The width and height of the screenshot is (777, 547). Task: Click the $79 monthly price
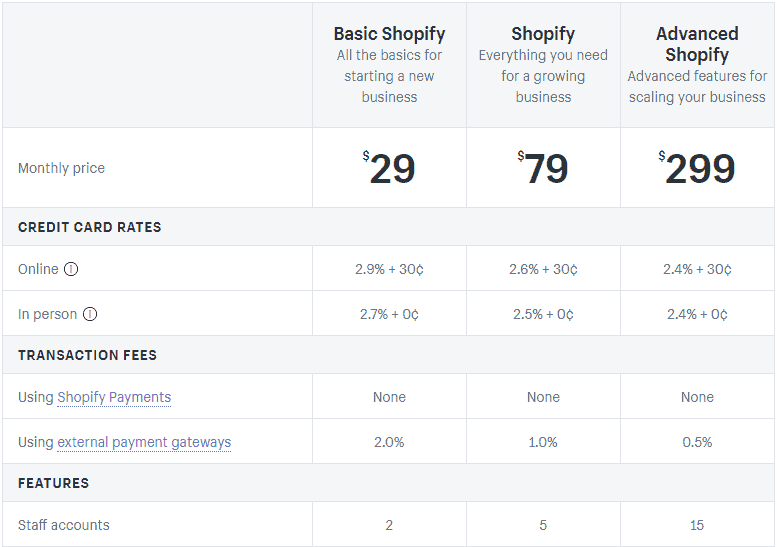pos(543,168)
